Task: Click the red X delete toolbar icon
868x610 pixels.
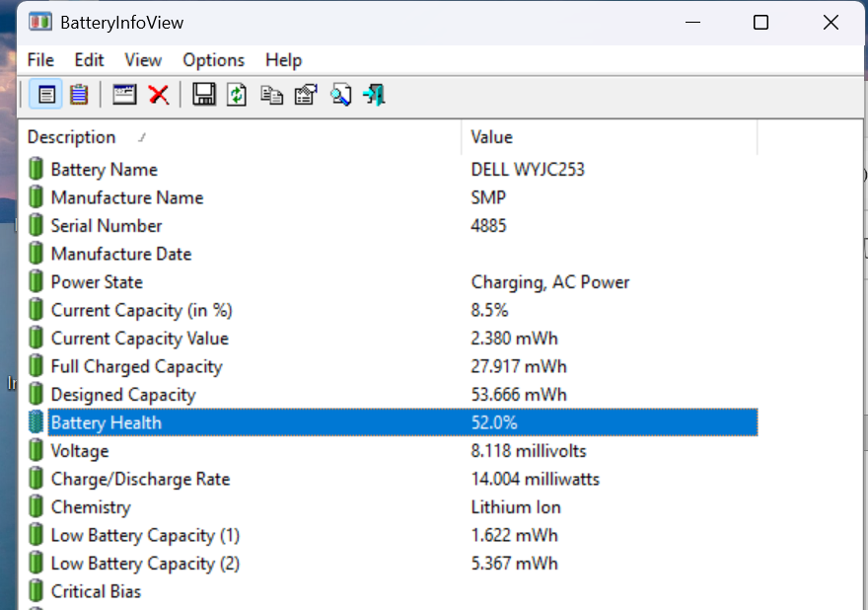Action: pyautogui.click(x=159, y=95)
